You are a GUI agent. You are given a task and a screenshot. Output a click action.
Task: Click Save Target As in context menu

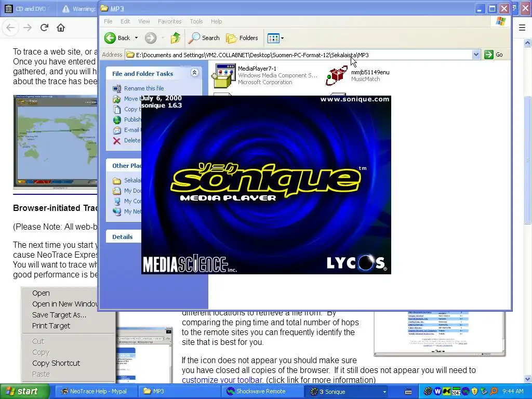point(59,315)
